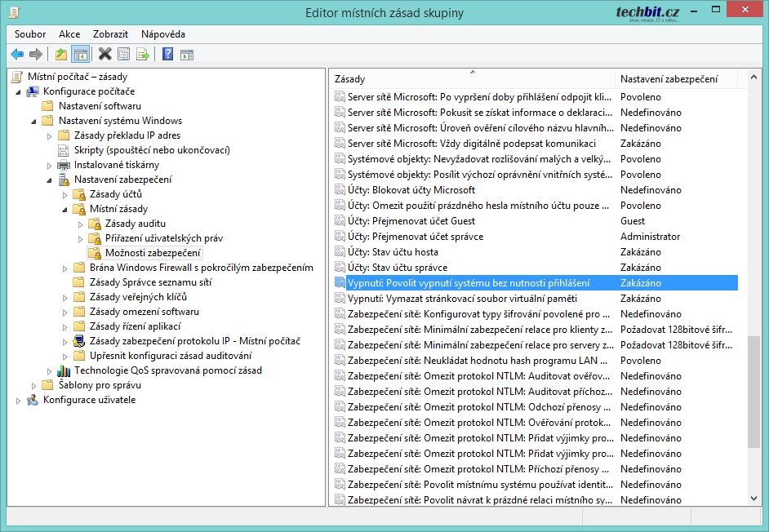The image size is (769, 532).
Task: Click the blue Back arrow in toolbar
Action: [17, 55]
